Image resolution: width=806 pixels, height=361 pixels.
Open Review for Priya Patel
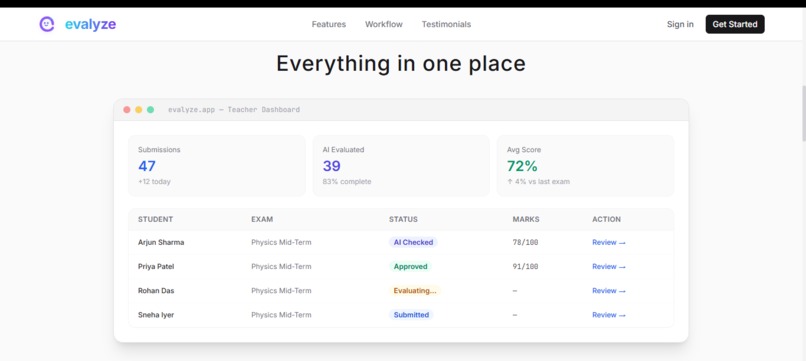click(609, 266)
